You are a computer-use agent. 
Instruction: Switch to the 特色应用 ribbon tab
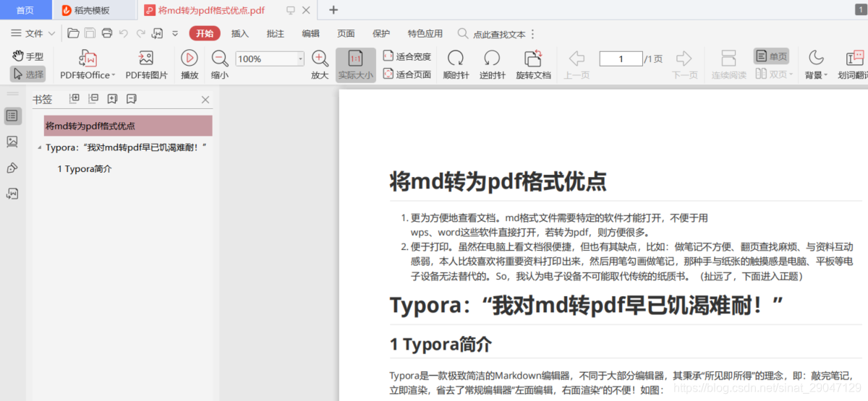(x=425, y=33)
